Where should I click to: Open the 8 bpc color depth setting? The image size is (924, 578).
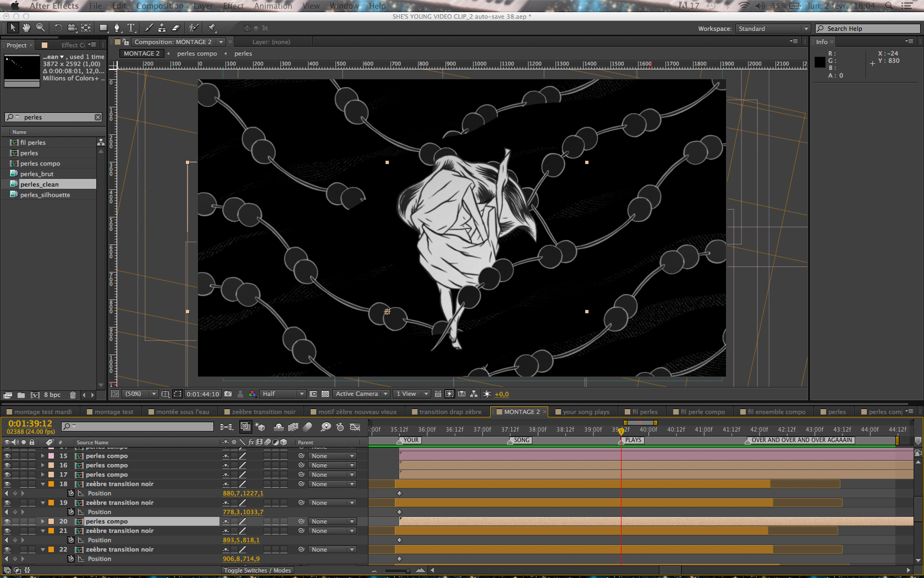pos(52,395)
